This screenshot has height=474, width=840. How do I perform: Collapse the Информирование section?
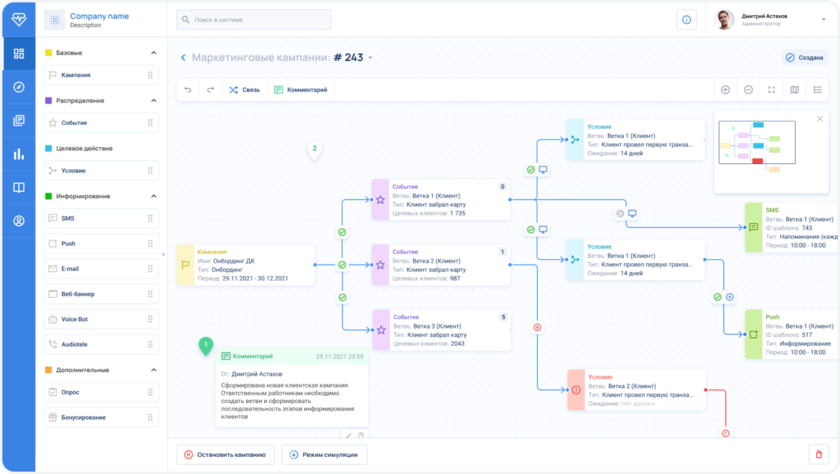point(153,196)
